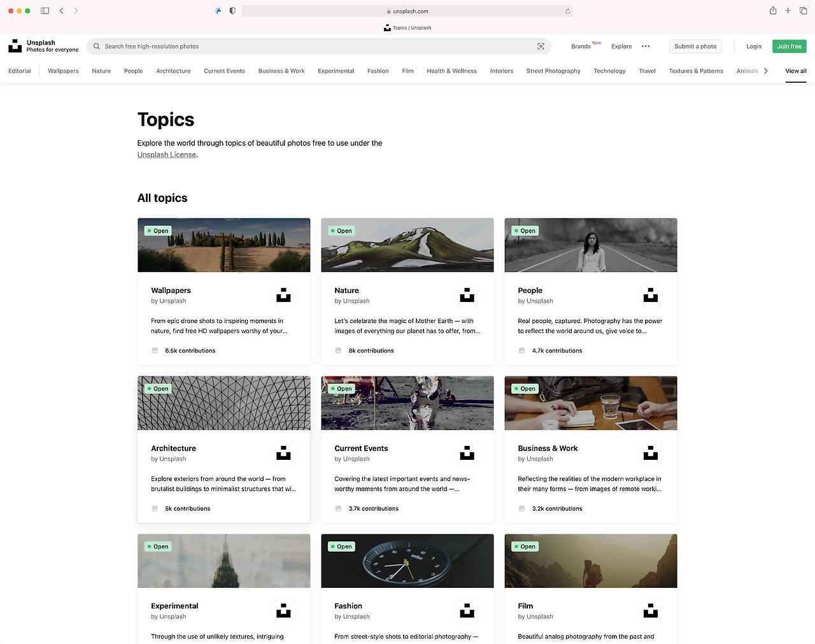Click Unsplash avatar on Business & Work card
Viewport: 815px width, 644px height.
[x=651, y=454]
